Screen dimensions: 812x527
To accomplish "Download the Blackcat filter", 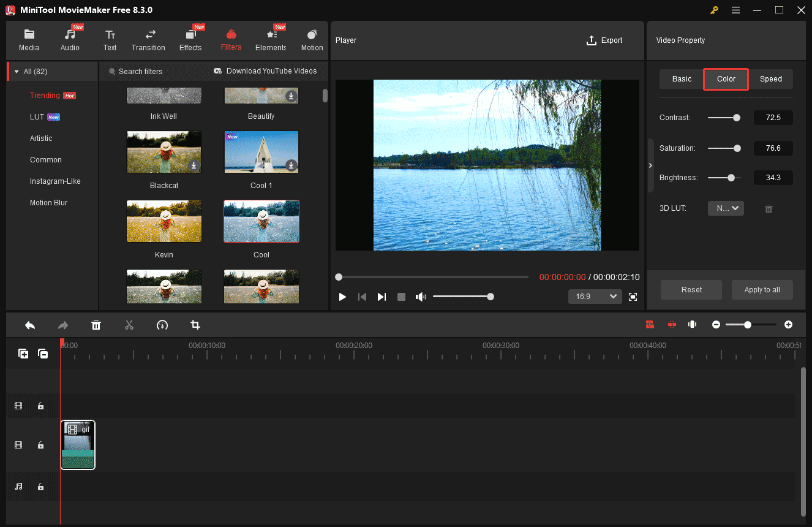I will pyautogui.click(x=194, y=165).
